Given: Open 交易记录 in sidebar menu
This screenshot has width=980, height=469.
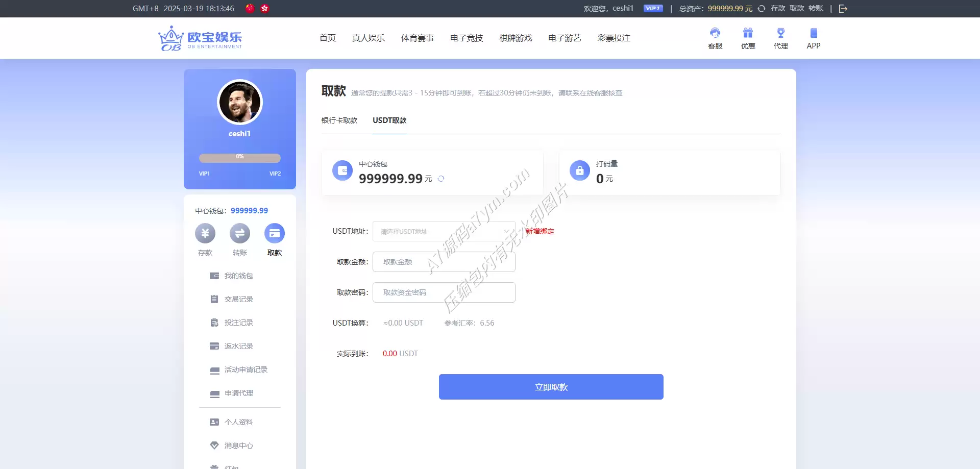Looking at the screenshot, I should coord(231,299).
